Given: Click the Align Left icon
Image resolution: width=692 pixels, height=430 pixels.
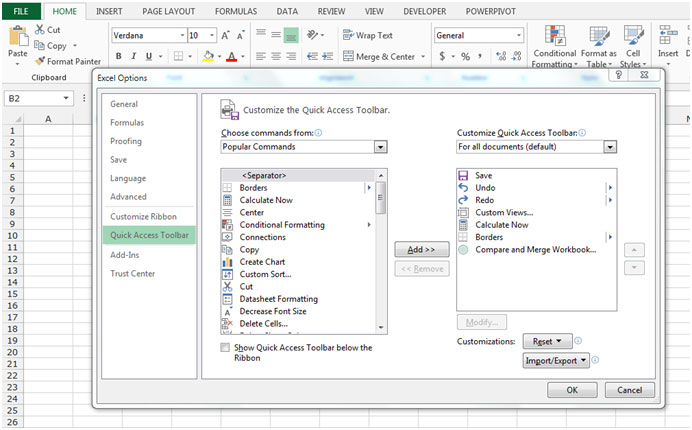Looking at the screenshot, I should coord(261,56).
